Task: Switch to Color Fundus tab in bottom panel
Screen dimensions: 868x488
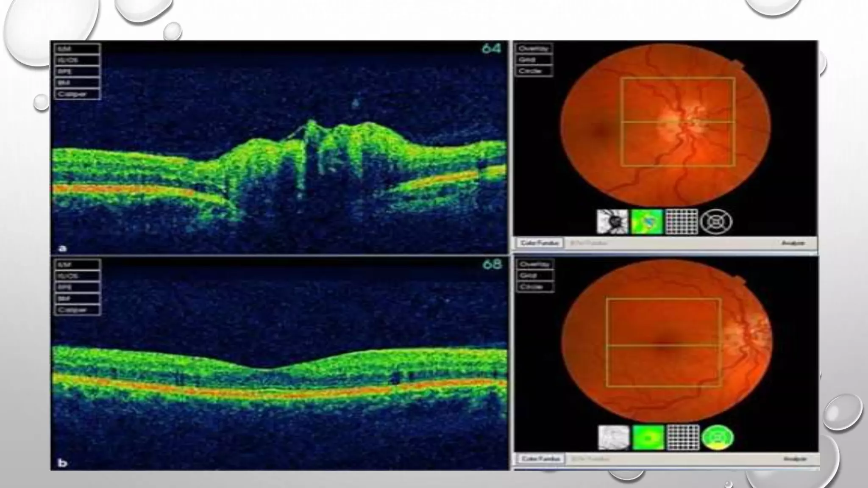Action: 540,459
